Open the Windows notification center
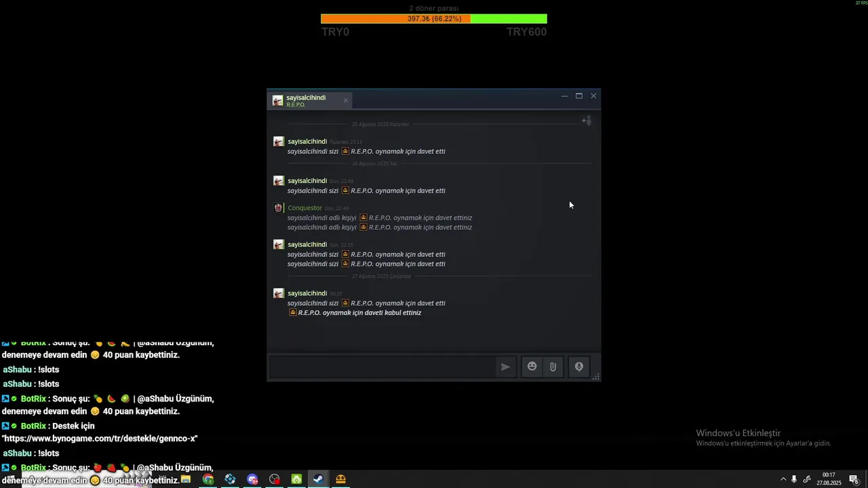The height and width of the screenshot is (488, 868). tap(854, 479)
